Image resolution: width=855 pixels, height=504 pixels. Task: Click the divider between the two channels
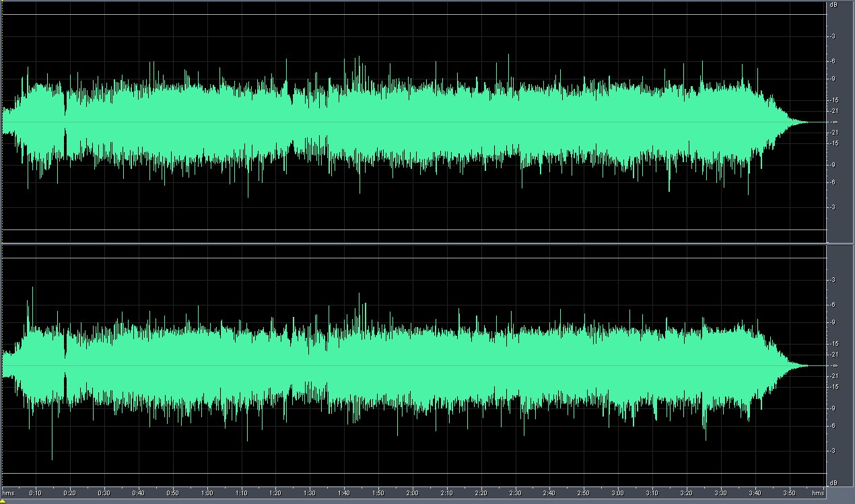click(413, 243)
